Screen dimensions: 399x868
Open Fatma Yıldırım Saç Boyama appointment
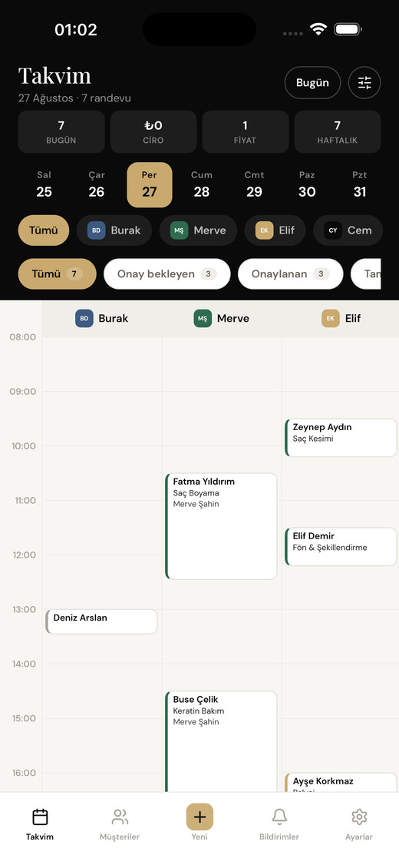click(x=221, y=526)
